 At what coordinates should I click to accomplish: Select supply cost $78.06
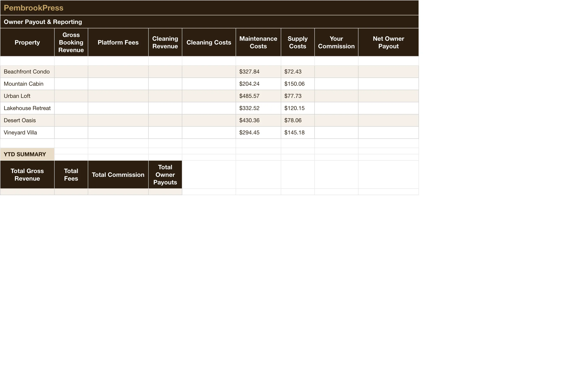click(298, 120)
